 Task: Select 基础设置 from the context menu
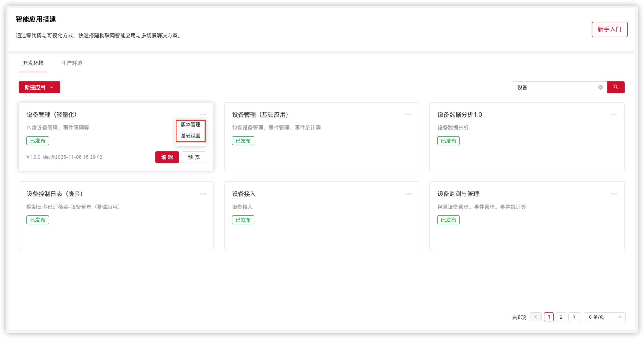click(x=191, y=136)
